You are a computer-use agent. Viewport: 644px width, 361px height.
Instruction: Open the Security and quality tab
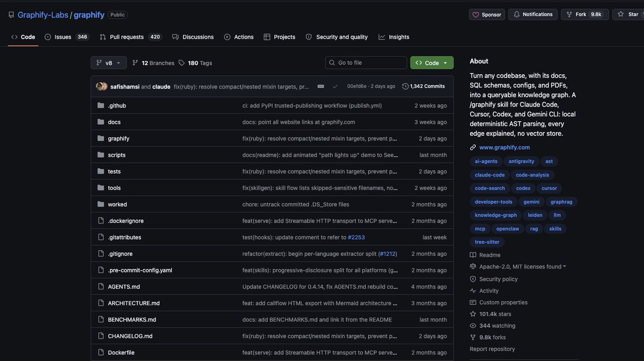point(336,37)
